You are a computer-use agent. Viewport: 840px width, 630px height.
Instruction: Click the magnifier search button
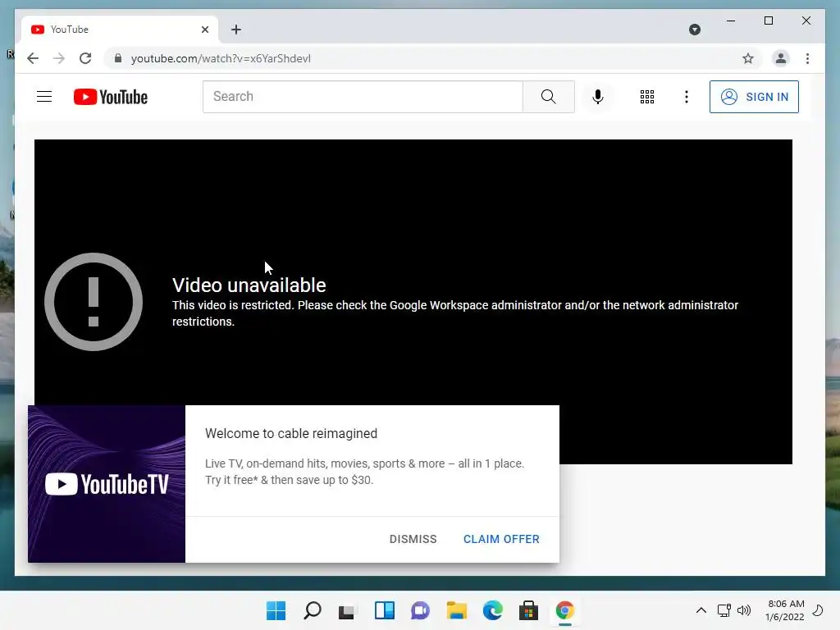click(549, 97)
